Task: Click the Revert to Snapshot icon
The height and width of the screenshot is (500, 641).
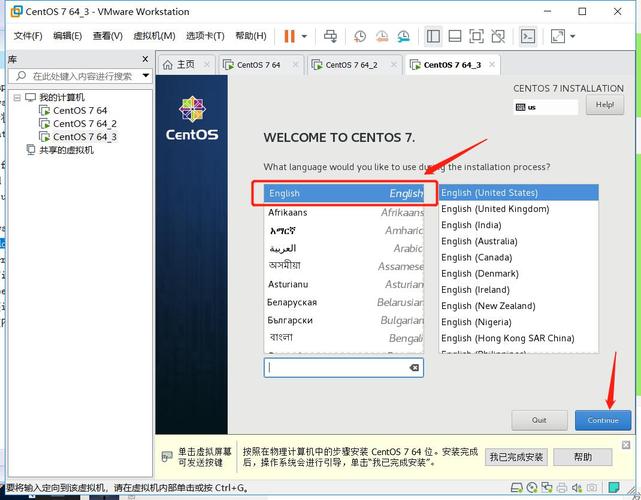Action: click(382, 36)
